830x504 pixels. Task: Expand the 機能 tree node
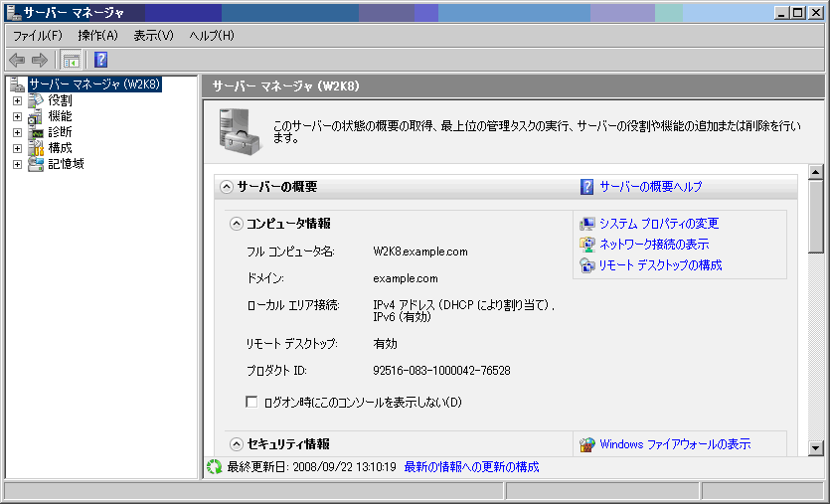point(18,116)
